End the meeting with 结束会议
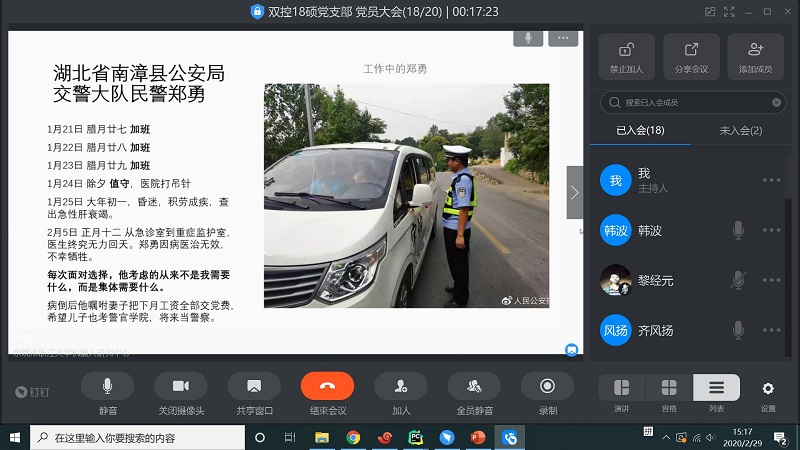The height and width of the screenshot is (450, 800). click(x=328, y=386)
